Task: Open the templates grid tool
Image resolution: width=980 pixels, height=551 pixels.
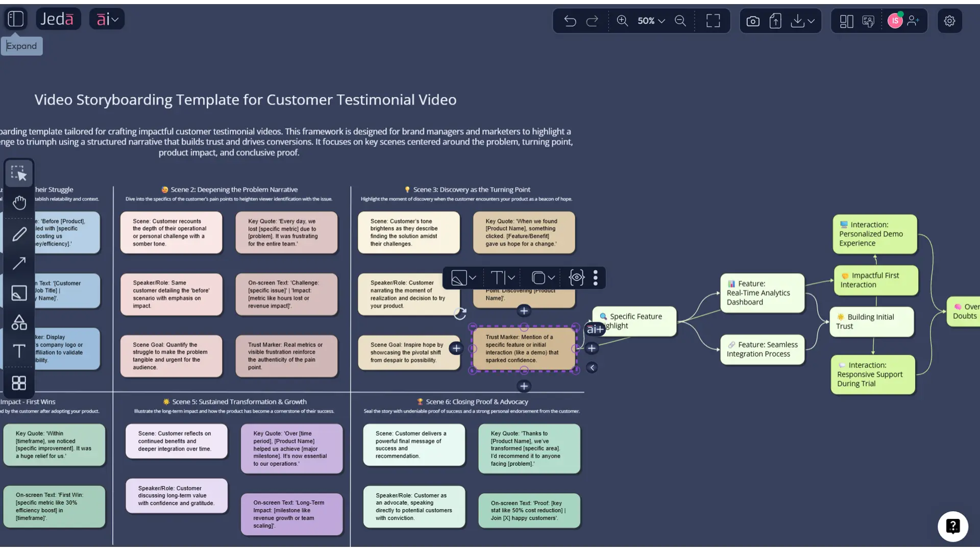Action: (19, 383)
